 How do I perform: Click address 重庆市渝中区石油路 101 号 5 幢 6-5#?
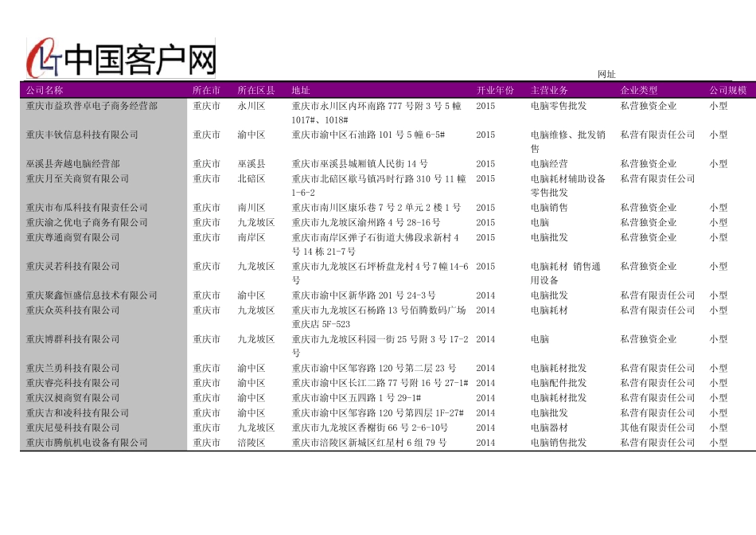tap(368, 135)
